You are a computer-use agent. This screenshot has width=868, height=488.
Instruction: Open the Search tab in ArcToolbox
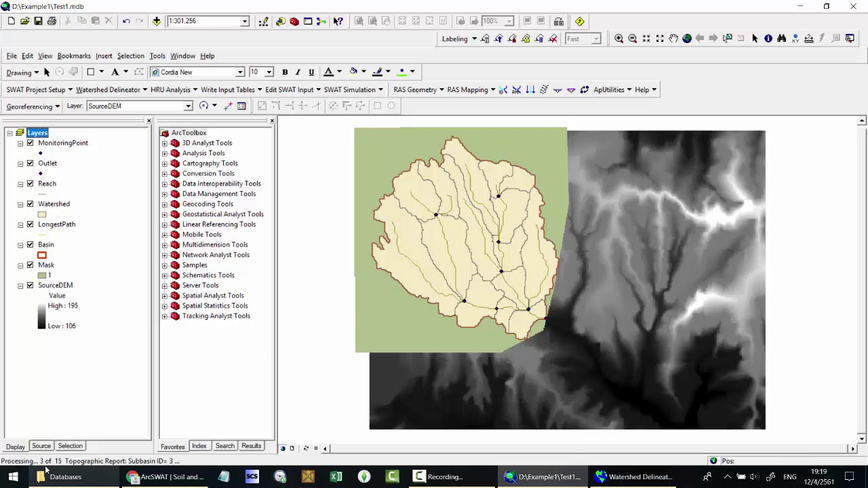[x=224, y=446]
